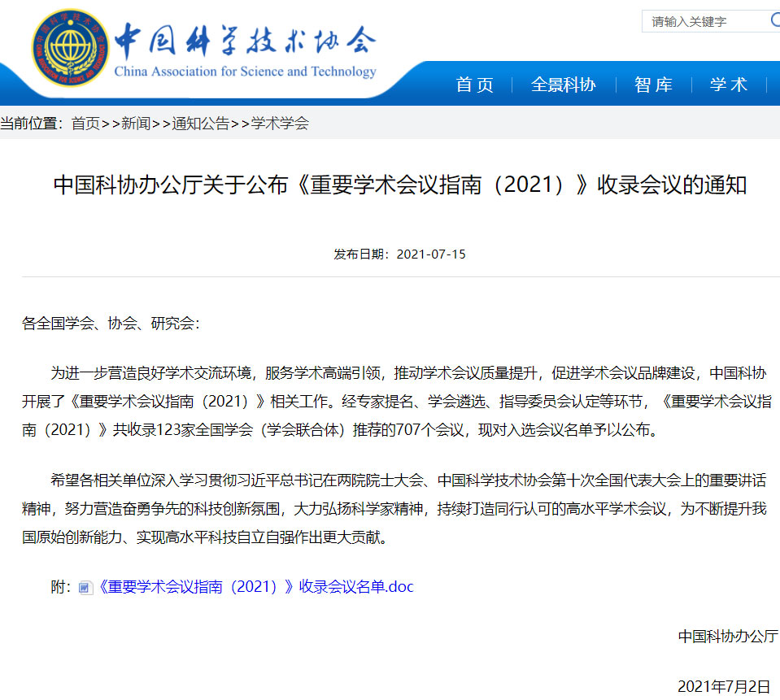The height and width of the screenshot is (700, 780).
Task: Click the 发布日期 2021-07-15 line
Action: pyautogui.click(x=399, y=254)
